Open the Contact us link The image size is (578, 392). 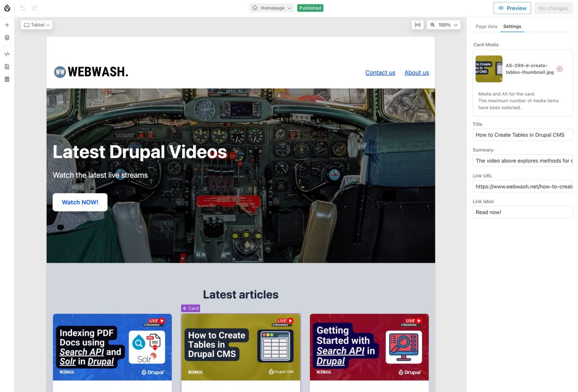(x=380, y=72)
